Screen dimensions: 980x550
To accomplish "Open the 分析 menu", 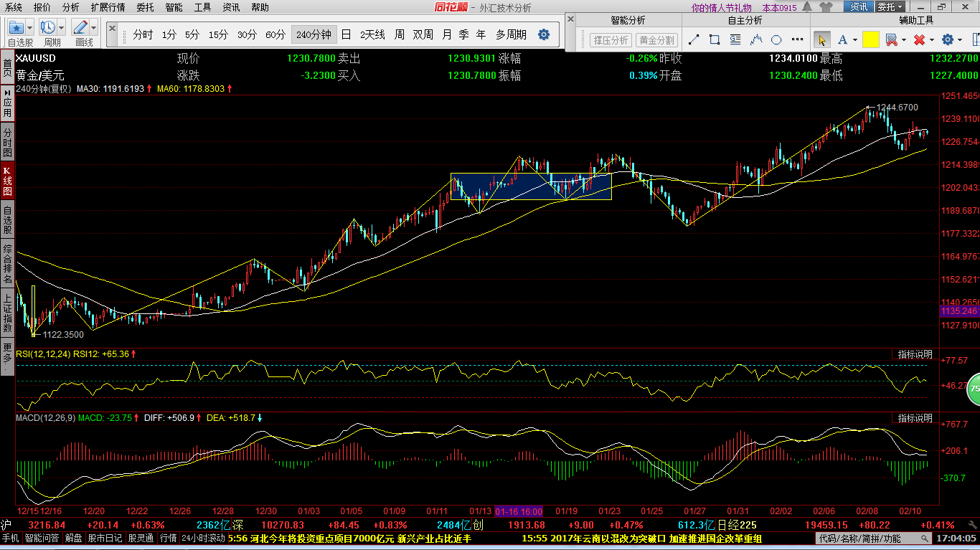I will pos(70,7).
